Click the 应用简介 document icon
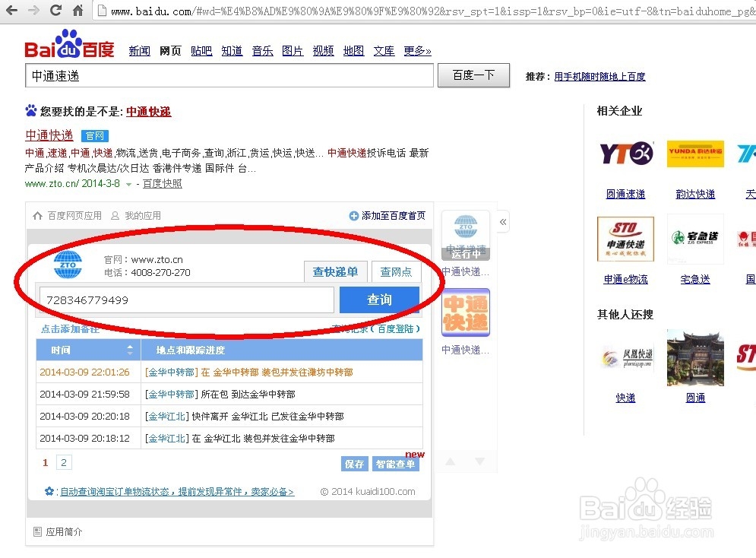Image resolution: width=756 pixels, height=558 pixels. [x=37, y=531]
